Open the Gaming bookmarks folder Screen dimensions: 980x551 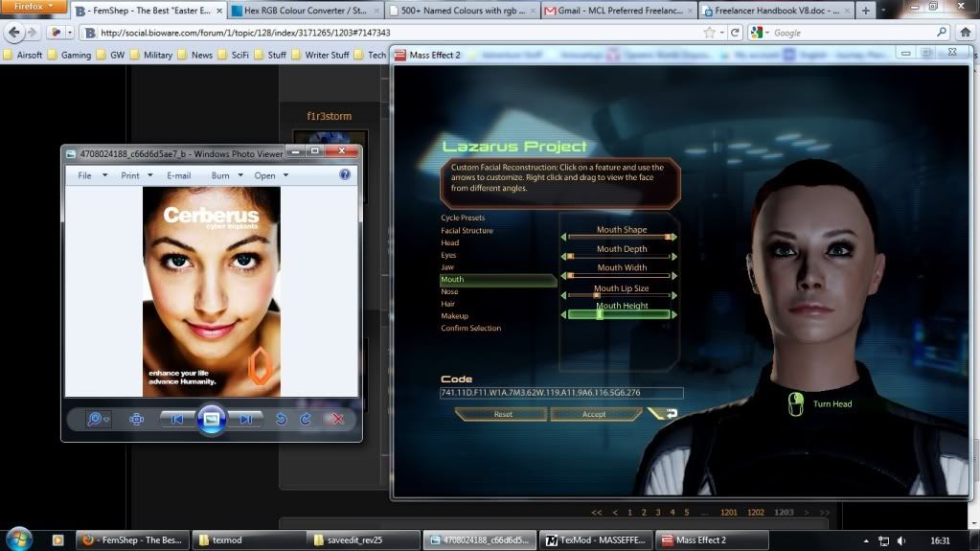[x=69, y=55]
